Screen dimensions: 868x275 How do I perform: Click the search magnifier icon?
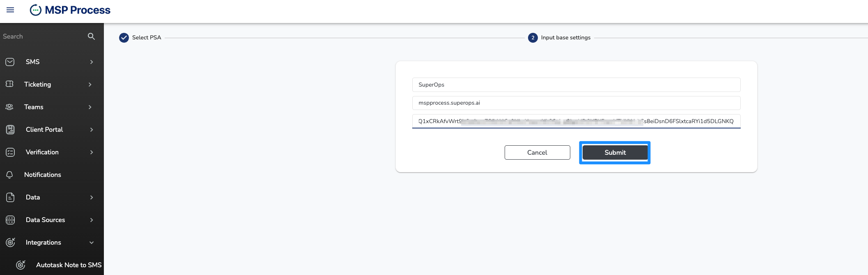[91, 37]
